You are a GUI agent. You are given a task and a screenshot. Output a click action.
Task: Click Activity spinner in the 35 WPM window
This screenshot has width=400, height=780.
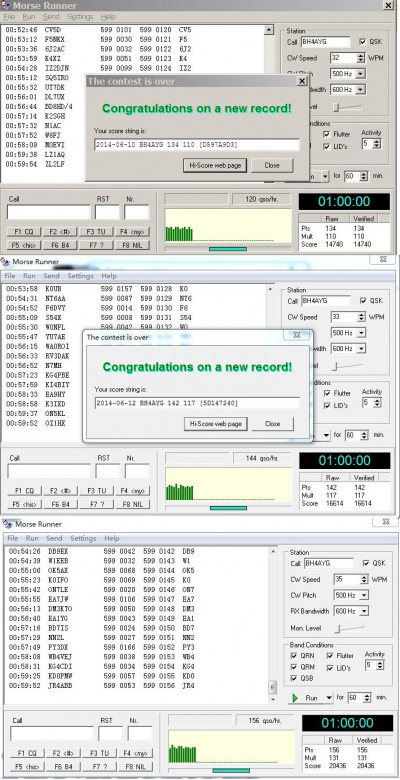click(381, 665)
